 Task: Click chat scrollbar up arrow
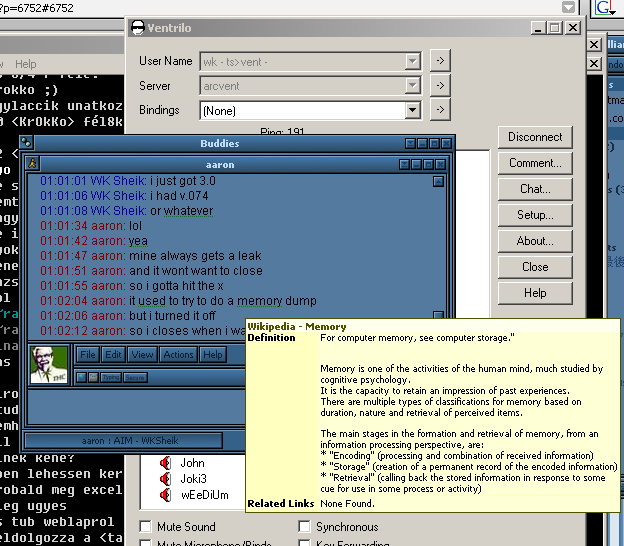click(x=438, y=181)
